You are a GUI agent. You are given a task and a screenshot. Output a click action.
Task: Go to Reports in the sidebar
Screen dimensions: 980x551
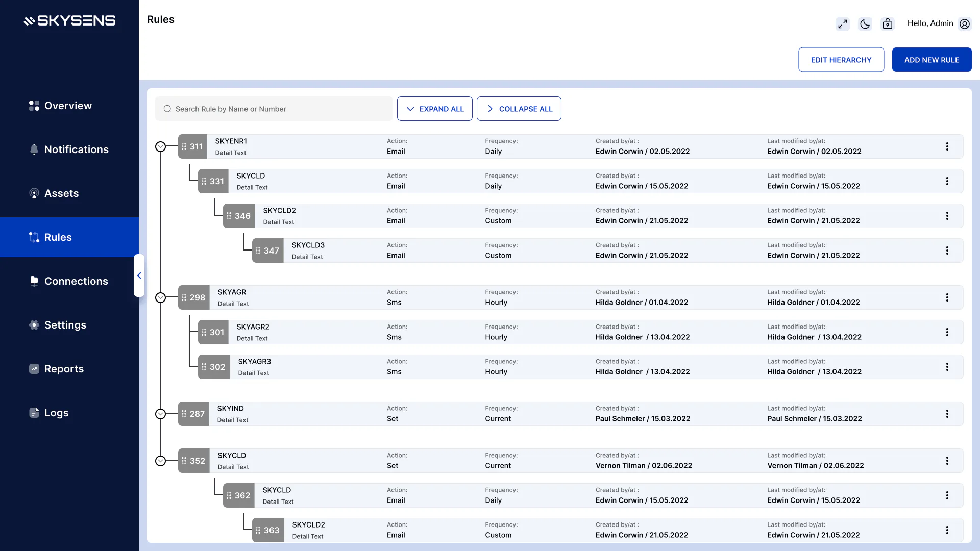pos(69,369)
